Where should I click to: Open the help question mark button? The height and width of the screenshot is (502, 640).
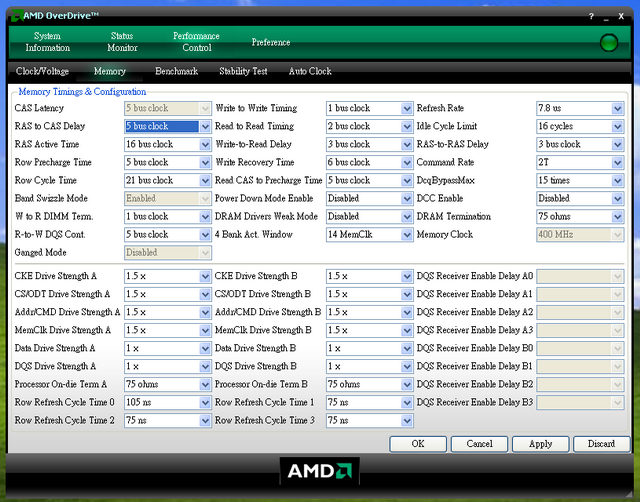[x=591, y=16]
